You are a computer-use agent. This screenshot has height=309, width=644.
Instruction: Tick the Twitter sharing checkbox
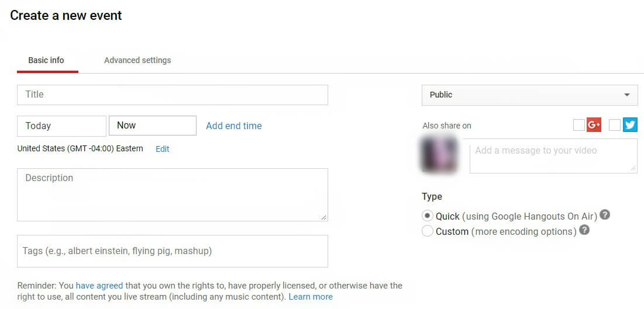(x=614, y=125)
